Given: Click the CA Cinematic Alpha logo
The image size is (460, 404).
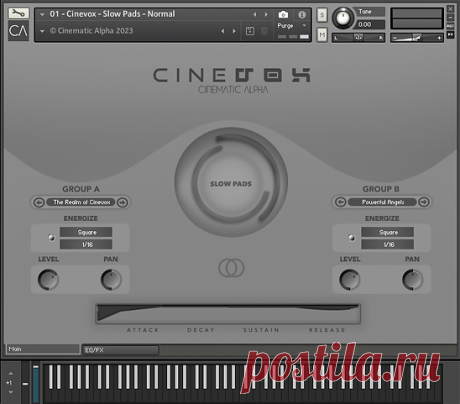Looking at the screenshot, I should pyautogui.click(x=18, y=31).
